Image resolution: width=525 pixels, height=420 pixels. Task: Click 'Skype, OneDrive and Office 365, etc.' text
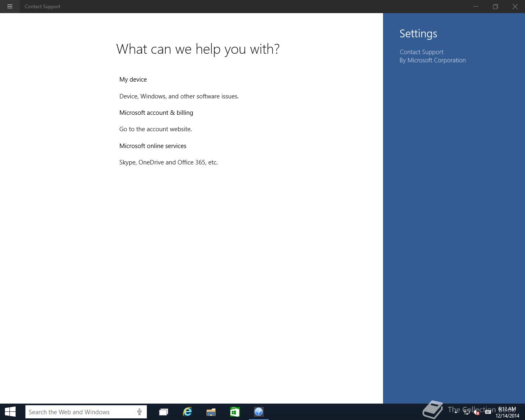click(169, 162)
